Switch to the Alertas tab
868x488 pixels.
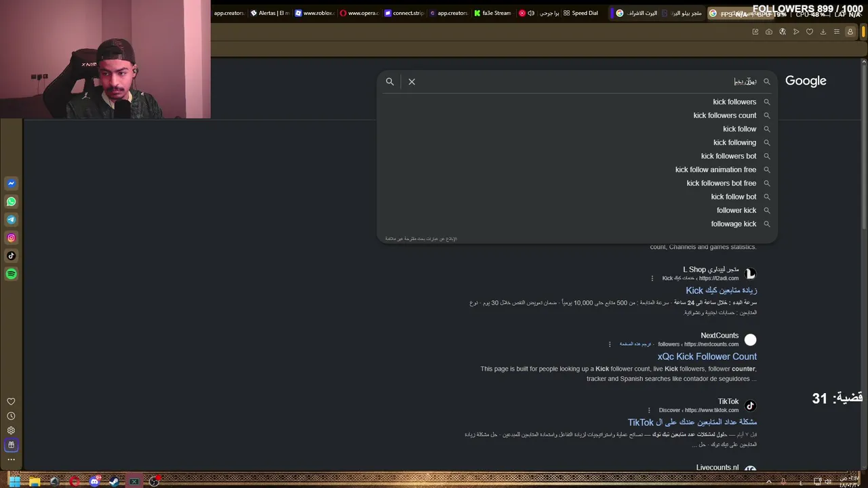tap(269, 13)
